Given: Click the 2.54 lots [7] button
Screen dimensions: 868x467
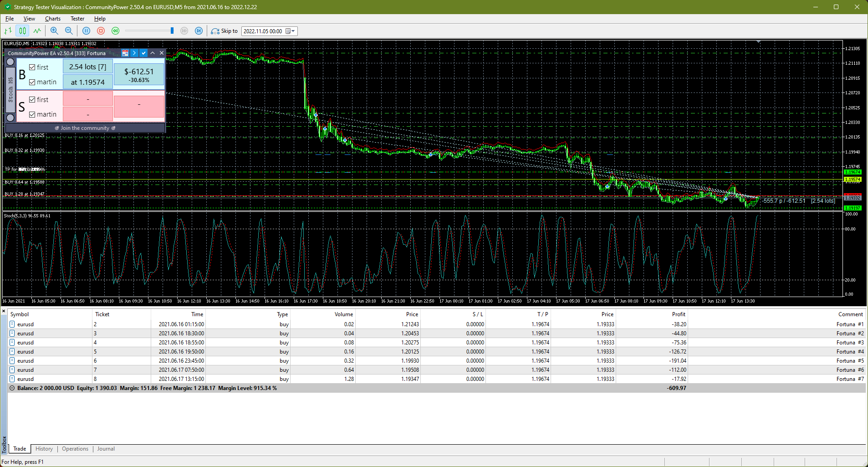Looking at the screenshot, I should pos(88,67).
